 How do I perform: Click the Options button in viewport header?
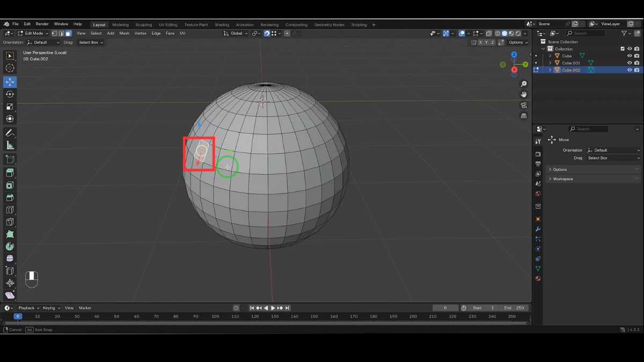(517, 42)
